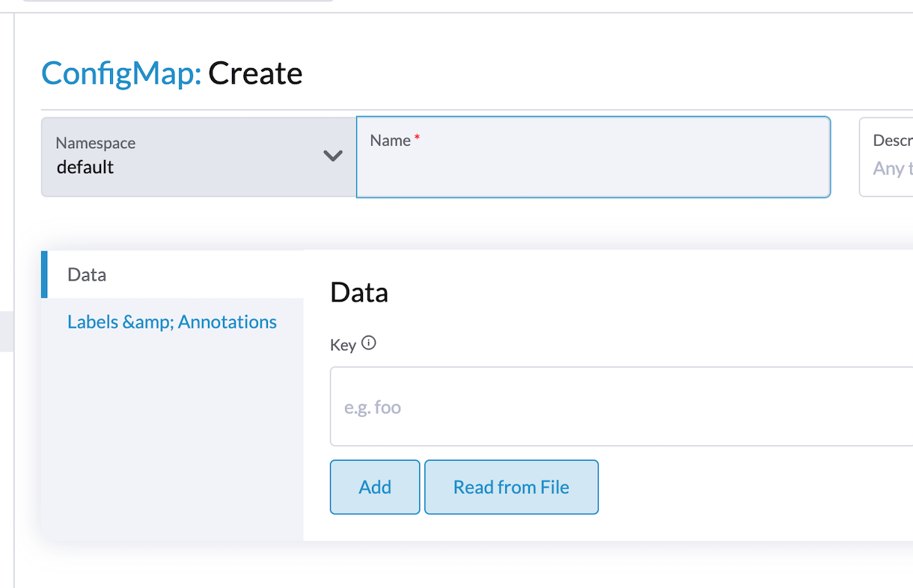Image resolution: width=913 pixels, height=588 pixels.
Task: Click the Add button under Key
Action: 375,487
